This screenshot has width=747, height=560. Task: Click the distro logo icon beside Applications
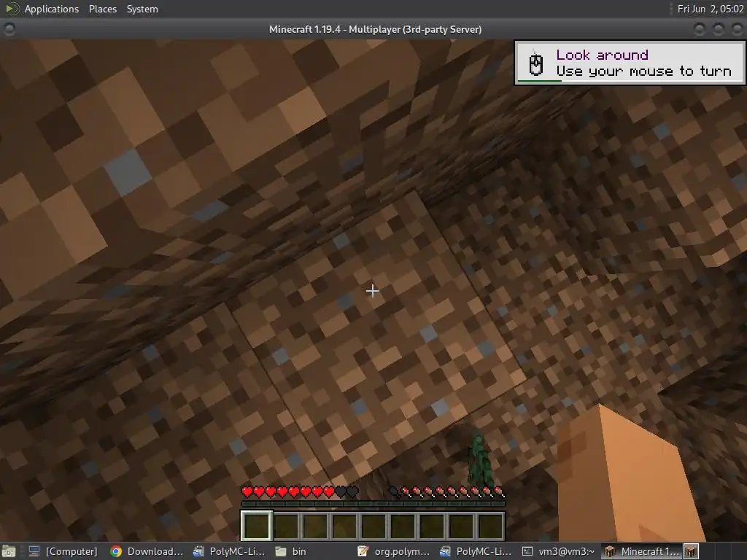pyautogui.click(x=12, y=9)
